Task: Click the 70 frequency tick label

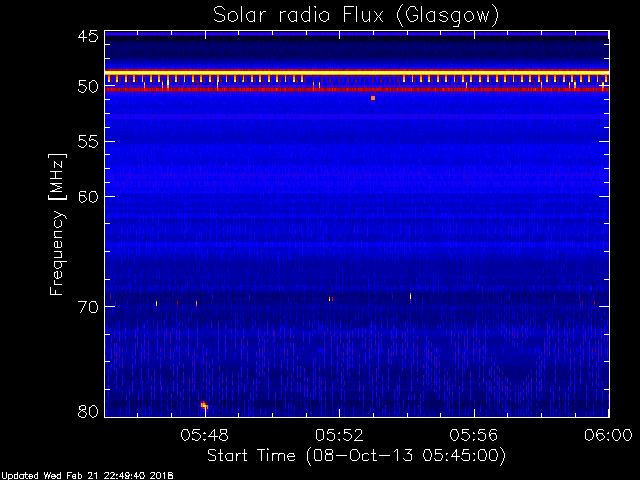Action: [x=88, y=307]
